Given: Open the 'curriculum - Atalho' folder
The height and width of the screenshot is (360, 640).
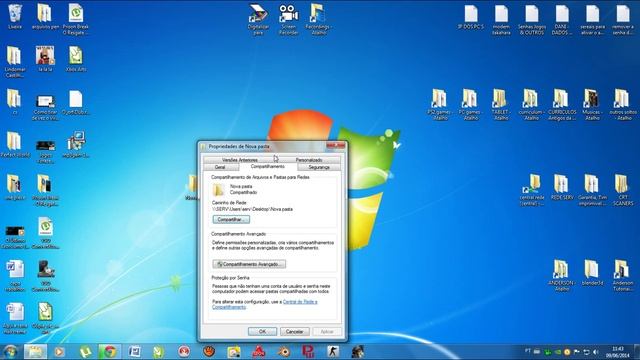Looking at the screenshot, I should tap(531, 104).
